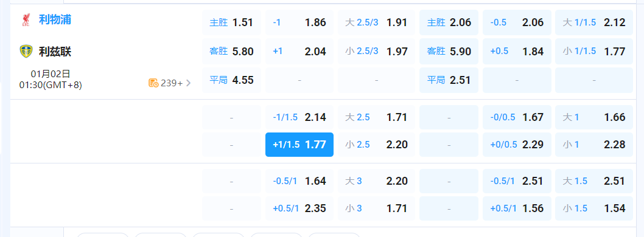Click the Leeds United club crest icon
Image resolution: width=644 pixels, height=237 pixels.
pos(26,51)
